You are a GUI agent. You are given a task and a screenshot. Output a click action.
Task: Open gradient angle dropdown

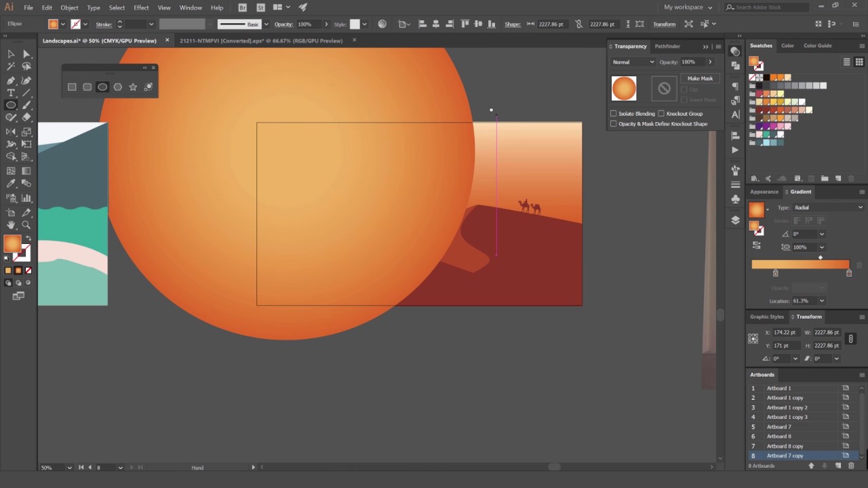pyautogui.click(x=821, y=235)
